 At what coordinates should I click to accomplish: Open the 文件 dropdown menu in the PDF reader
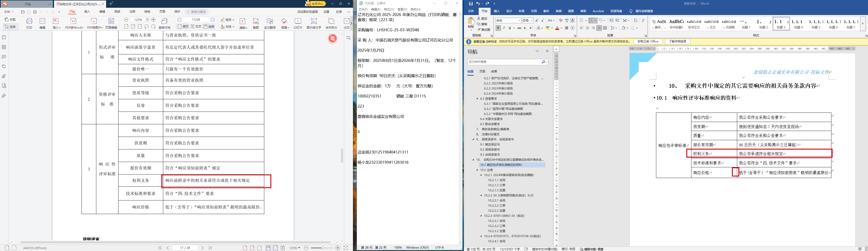click(9, 12)
